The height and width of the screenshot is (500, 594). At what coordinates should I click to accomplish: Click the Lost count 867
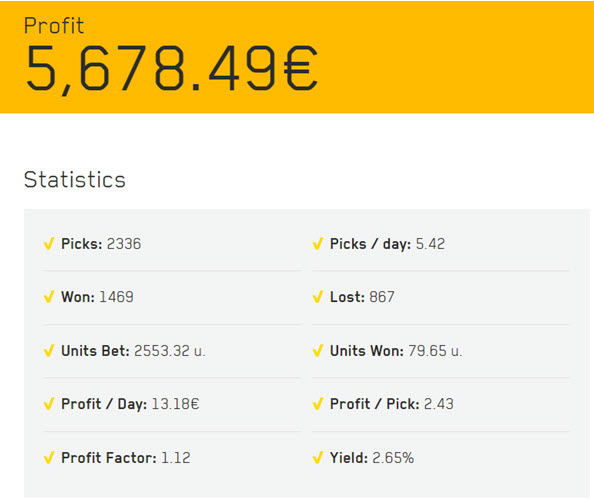pyautogui.click(x=382, y=297)
